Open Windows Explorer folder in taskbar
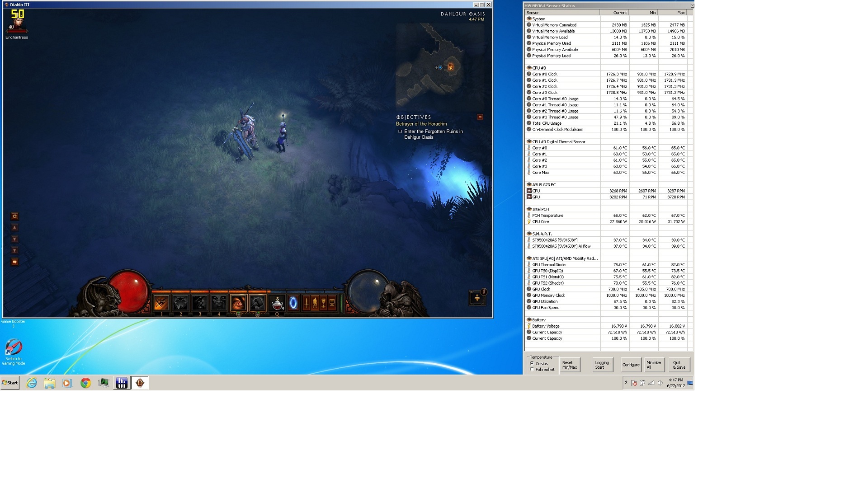 (50, 383)
